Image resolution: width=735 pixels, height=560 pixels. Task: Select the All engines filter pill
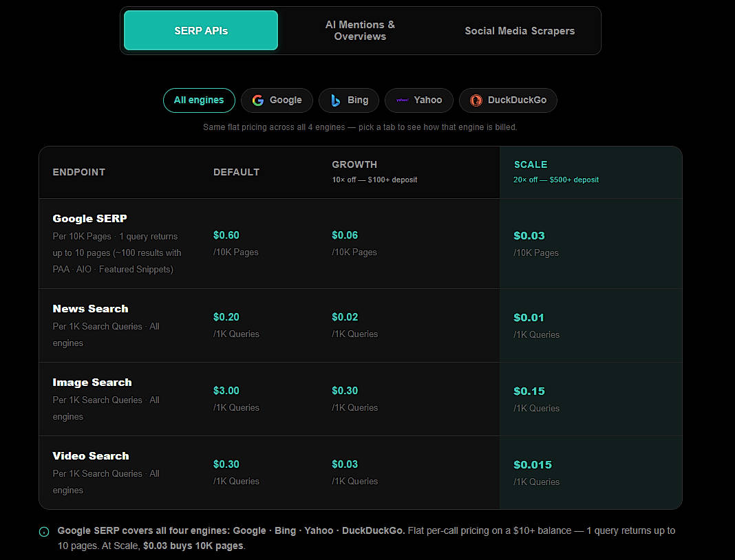click(x=199, y=100)
